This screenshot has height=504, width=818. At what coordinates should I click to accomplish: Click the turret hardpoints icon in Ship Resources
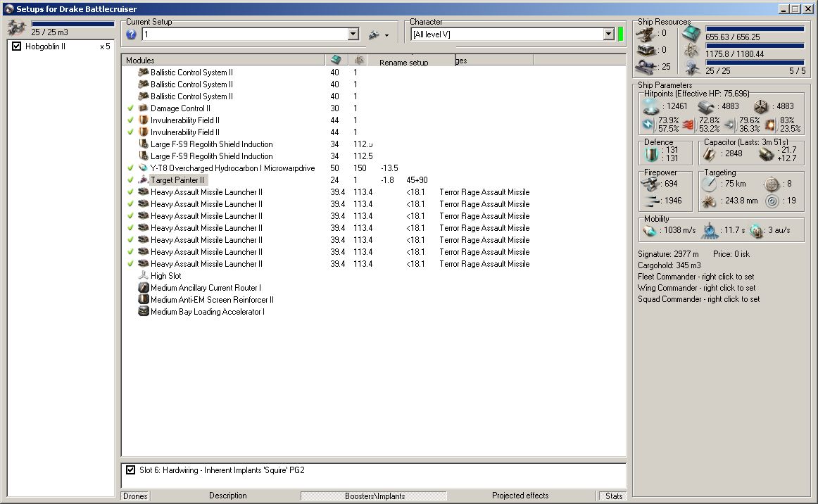click(x=646, y=34)
